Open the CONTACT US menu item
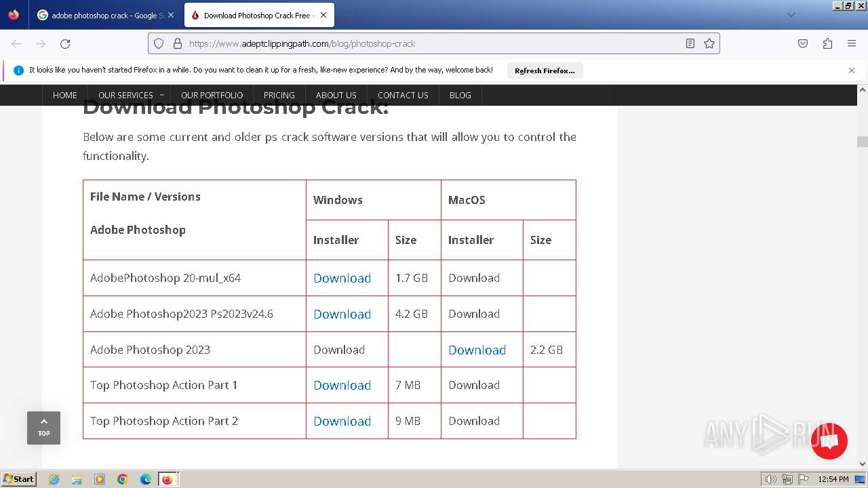868x488 pixels. [x=403, y=95]
